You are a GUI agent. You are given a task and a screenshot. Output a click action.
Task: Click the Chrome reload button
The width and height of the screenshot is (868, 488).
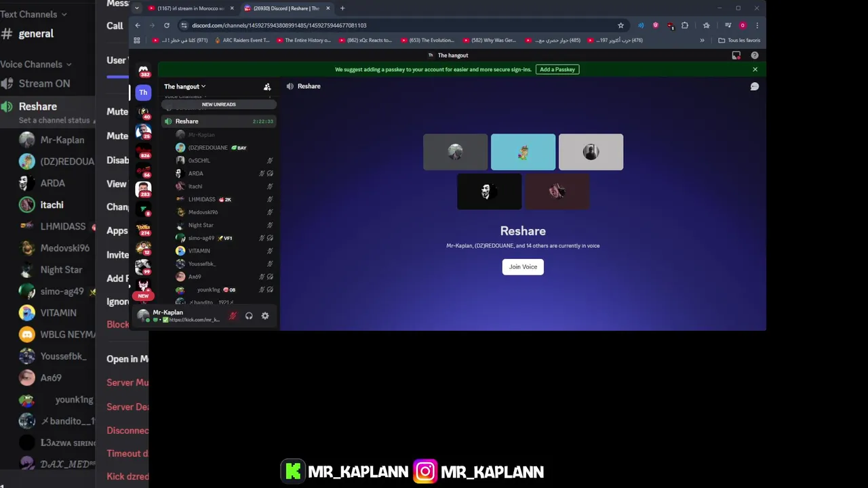[x=166, y=25]
